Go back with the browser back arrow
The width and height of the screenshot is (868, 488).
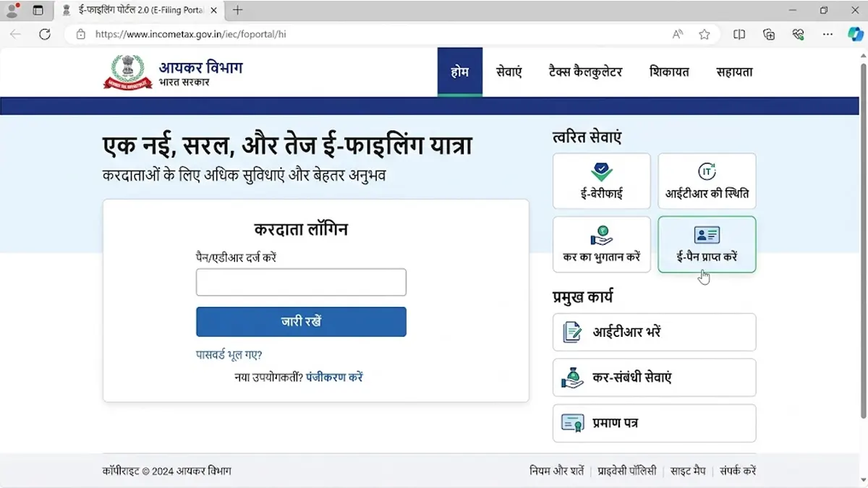(16, 34)
